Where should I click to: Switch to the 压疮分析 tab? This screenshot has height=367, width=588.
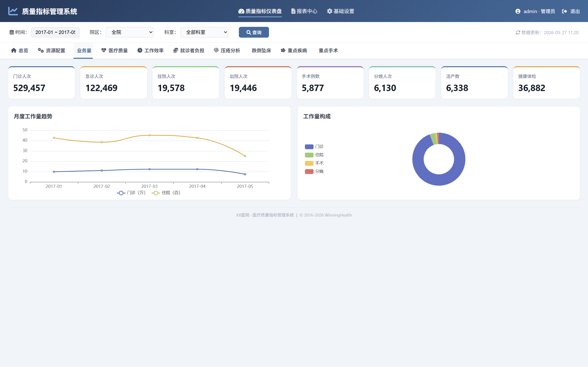click(227, 50)
